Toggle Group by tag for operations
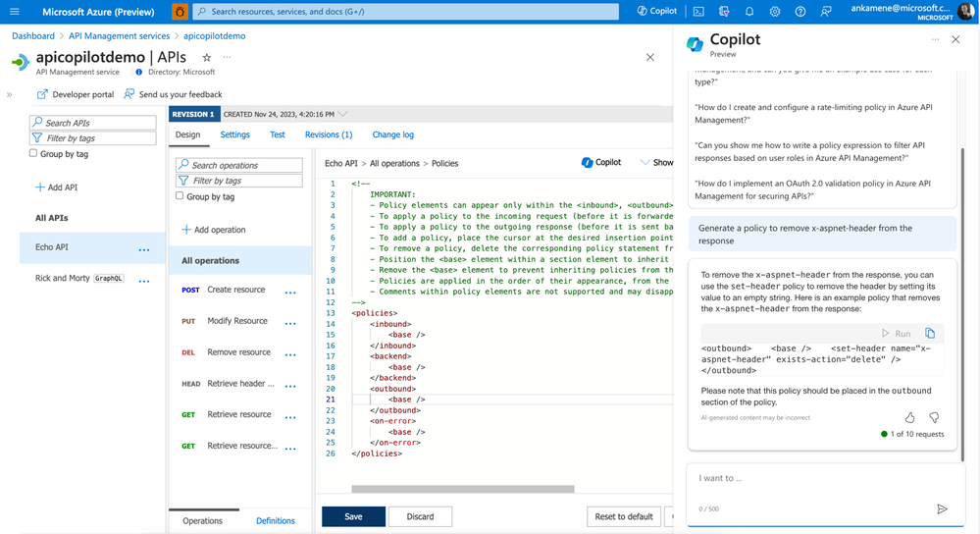This screenshot has width=980, height=534. pos(180,195)
